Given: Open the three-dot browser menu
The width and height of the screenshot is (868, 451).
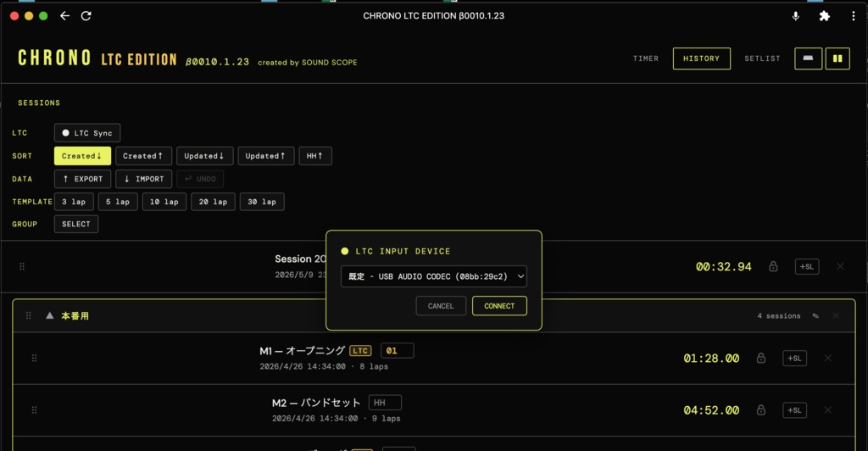Looking at the screenshot, I should 853,16.
